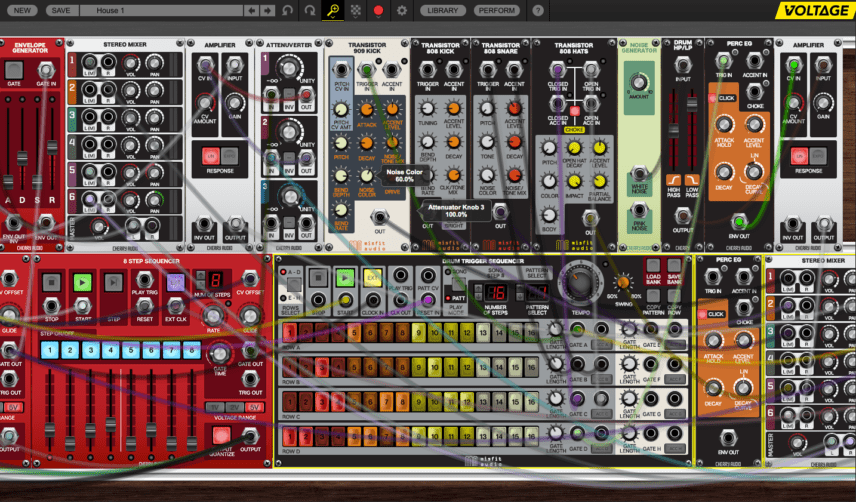This screenshot has height=502, width=856.
Task: Toggle CLICK switch on Perc EG beside Drum Trigger Sequencer
Action: 702,314
